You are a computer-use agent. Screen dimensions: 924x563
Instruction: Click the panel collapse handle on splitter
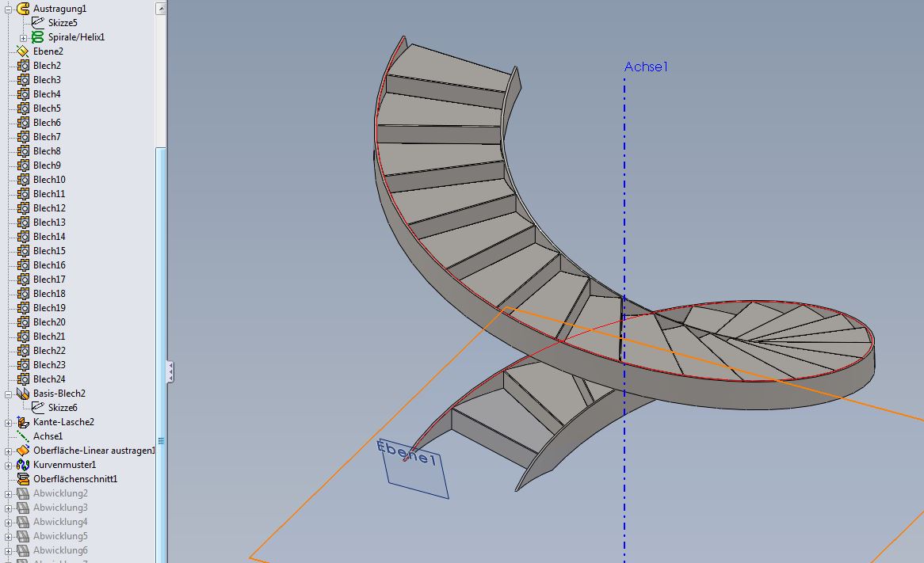[170, 372]
